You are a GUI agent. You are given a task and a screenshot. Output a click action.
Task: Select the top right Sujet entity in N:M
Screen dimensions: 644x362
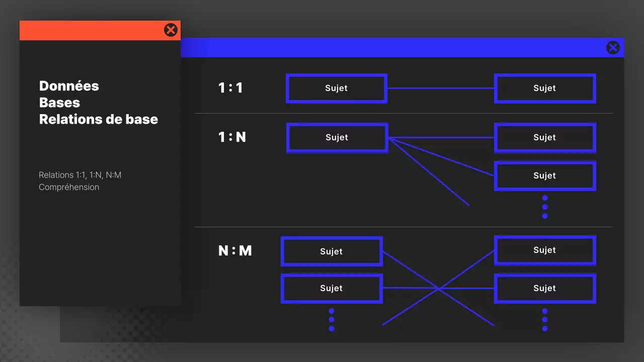pos(545,250)
